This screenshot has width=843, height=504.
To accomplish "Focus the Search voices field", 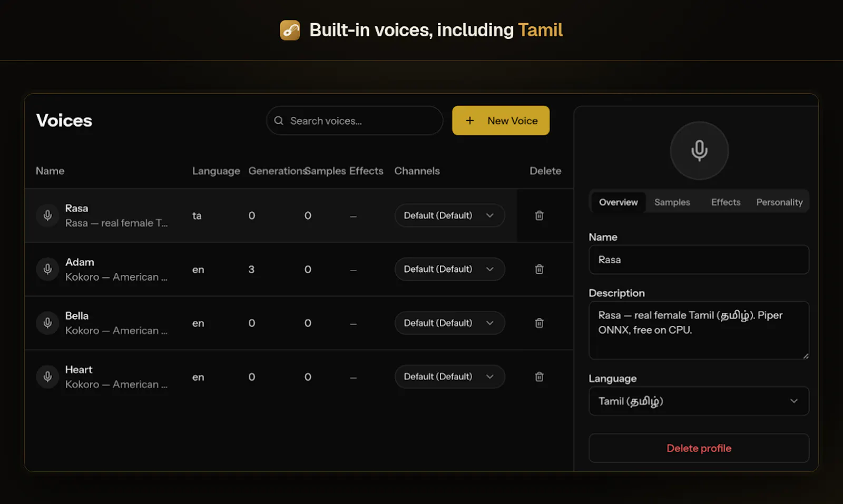I will [355, 121].
